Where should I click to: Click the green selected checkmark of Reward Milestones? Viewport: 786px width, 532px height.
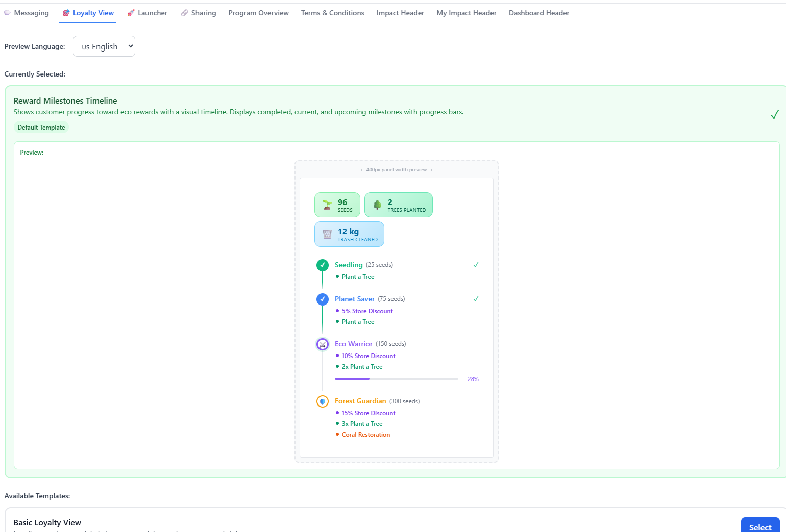click(x=774, y=114)
